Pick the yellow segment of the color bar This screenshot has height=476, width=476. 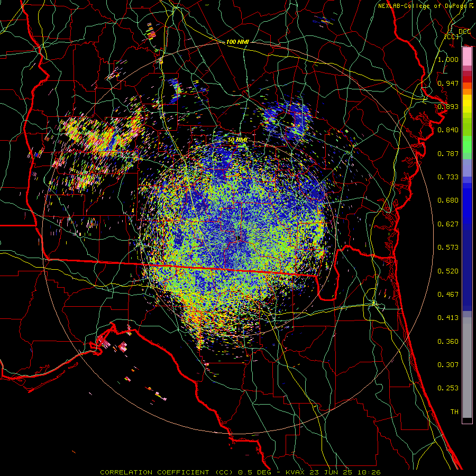coord(467,104)
